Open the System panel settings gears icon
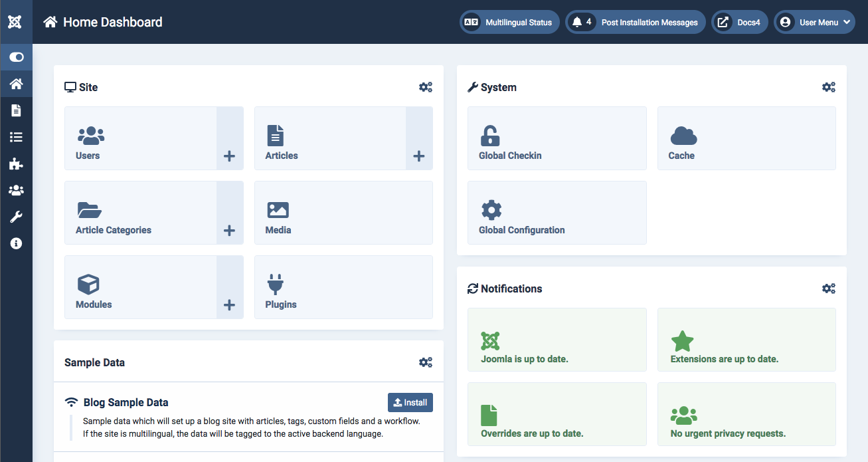The width and height of the screenshot is (868, 462). 829,86
